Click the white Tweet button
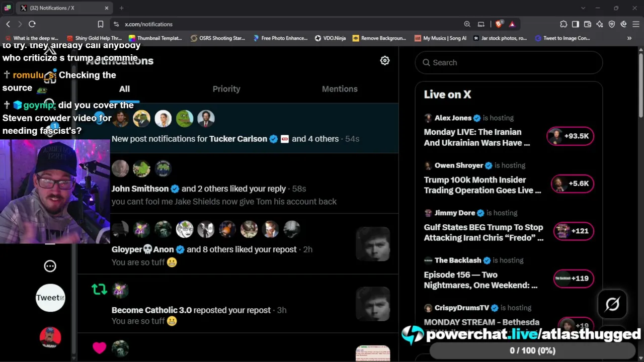644x362 pixels. click(x=50, y=298)
